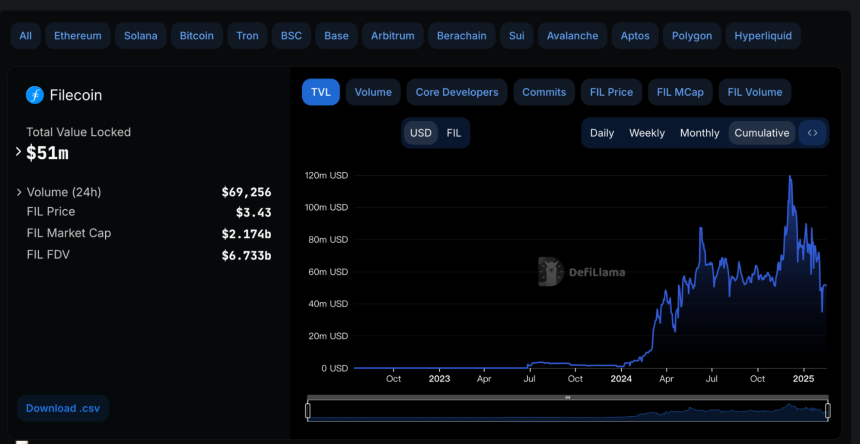Select the Base chain filter

pos(336,36)
